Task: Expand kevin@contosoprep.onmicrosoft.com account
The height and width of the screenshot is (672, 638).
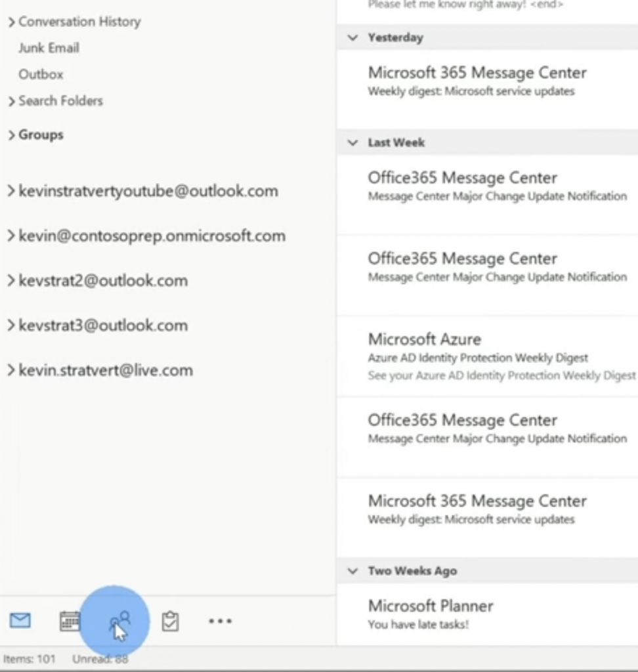Action: (x=11, y=236)
